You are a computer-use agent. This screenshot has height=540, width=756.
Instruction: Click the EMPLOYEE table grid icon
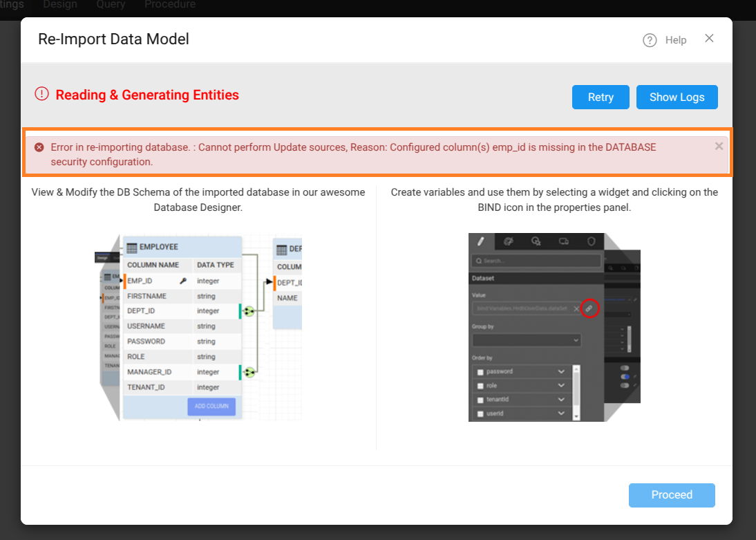coord(131,247)
